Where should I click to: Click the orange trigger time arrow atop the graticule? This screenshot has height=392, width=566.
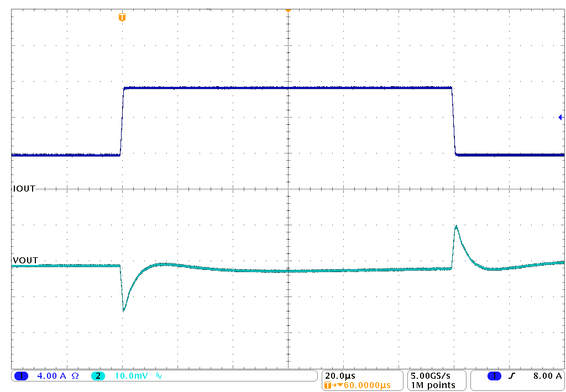pos(288,10)
